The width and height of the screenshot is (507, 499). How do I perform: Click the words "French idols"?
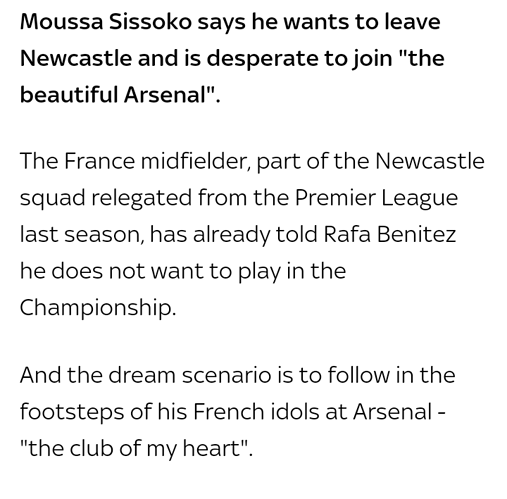click(256, 412)
